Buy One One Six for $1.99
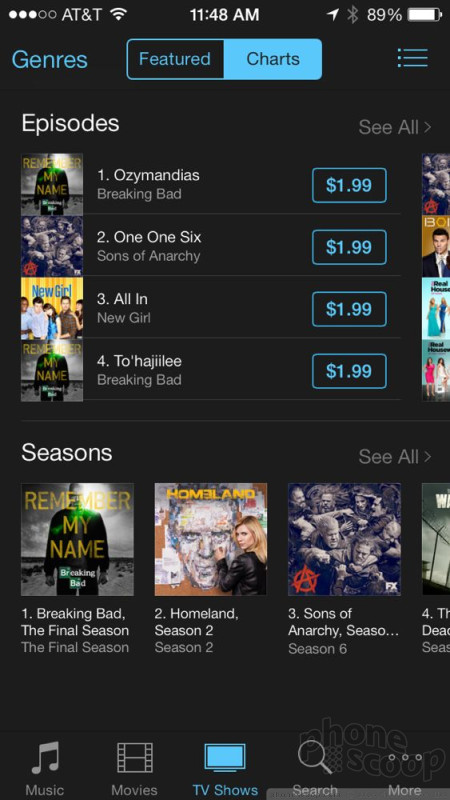450x800 pixels. coord(349,247)
